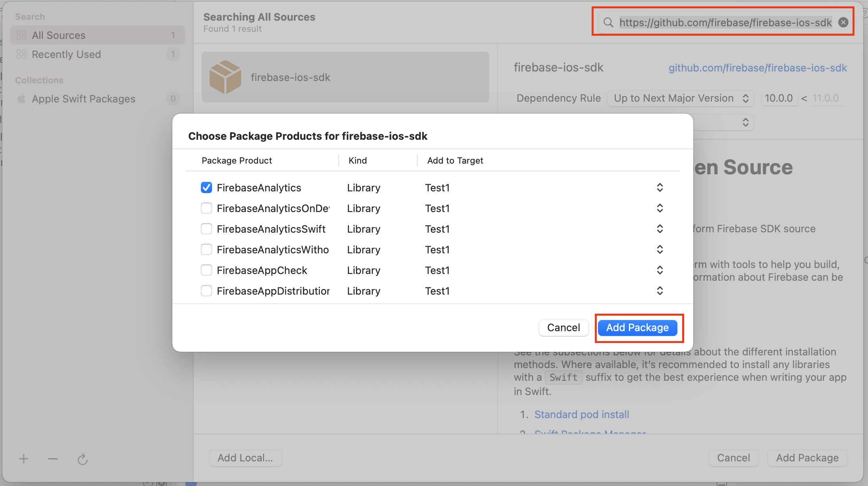The width and height of the screenshot is (868, 486).
Task: Open the github.com/firebase/firebase-ios-sdk link
Action: [757, 68]
